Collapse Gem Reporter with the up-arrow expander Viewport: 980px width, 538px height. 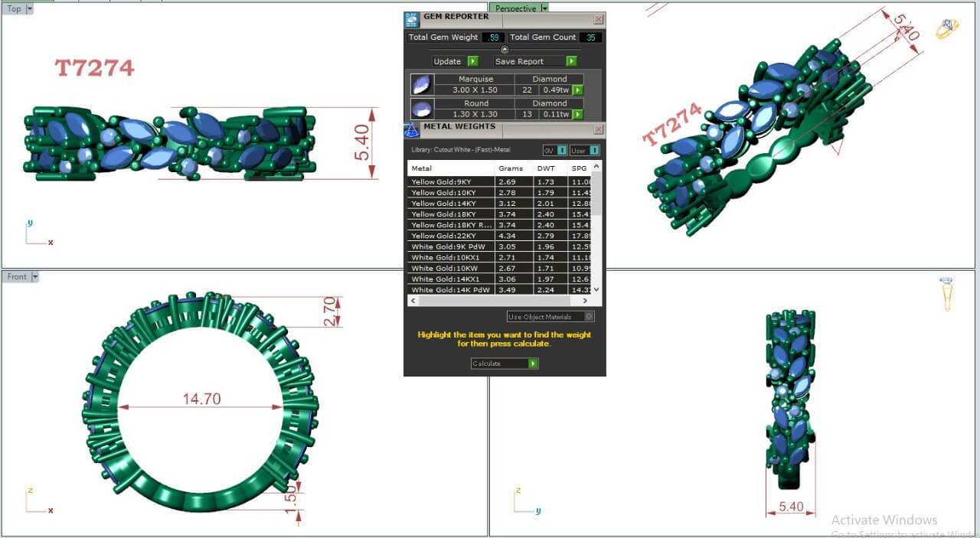[505, 50]
